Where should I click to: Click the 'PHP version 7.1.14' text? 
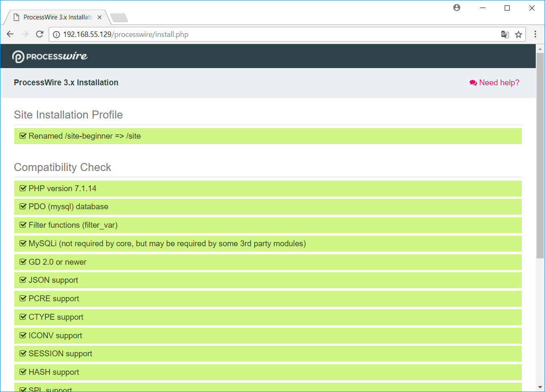coord(63,189)
